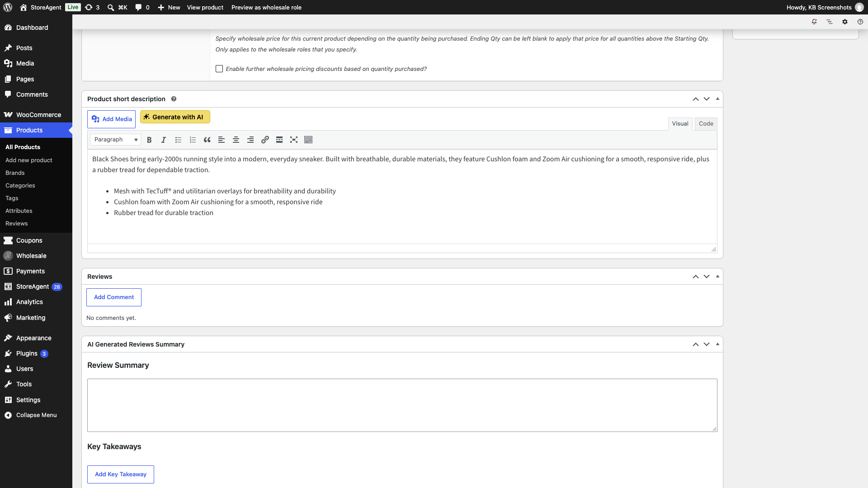Center align the text
Viewport: 868px width, 488px height.
[x=236, y=140]
